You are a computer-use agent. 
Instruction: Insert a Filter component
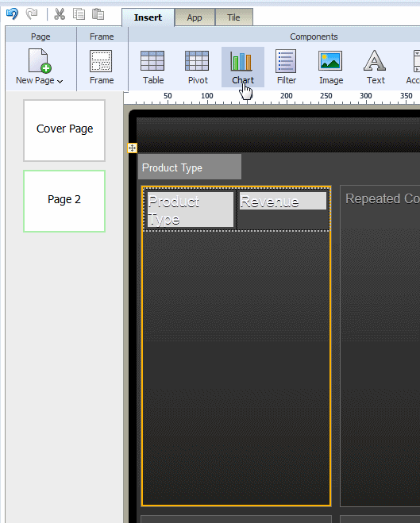click(287, 67)
